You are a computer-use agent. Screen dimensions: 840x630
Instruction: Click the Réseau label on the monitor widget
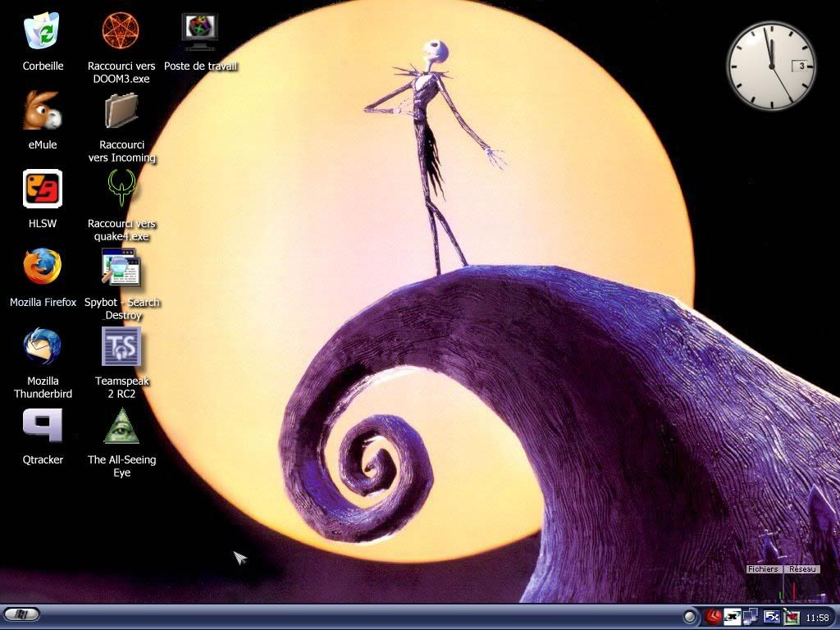(x=802, y=569)
